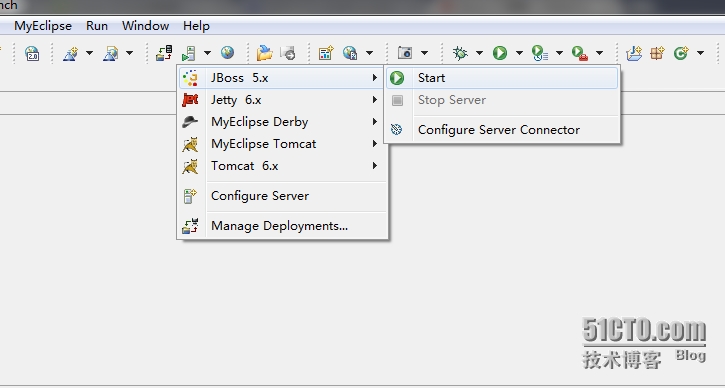Viewport: 725px width, 388px height.
Task: Open dropdown arrow beside the new class icon
Action: coord(700,53)
